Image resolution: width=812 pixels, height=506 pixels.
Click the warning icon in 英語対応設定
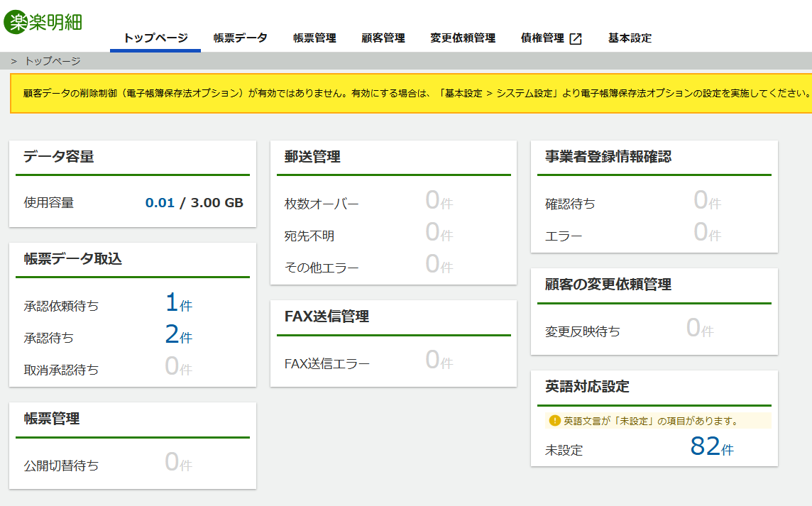555,421
